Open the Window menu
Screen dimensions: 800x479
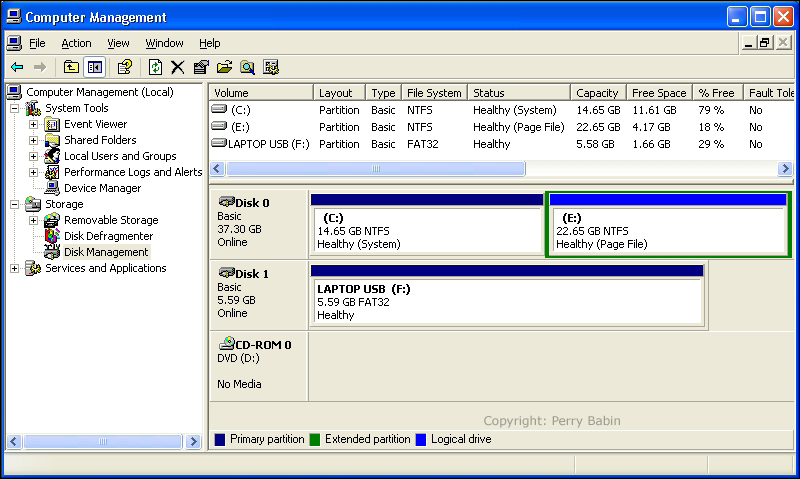(x=164, y=43)
